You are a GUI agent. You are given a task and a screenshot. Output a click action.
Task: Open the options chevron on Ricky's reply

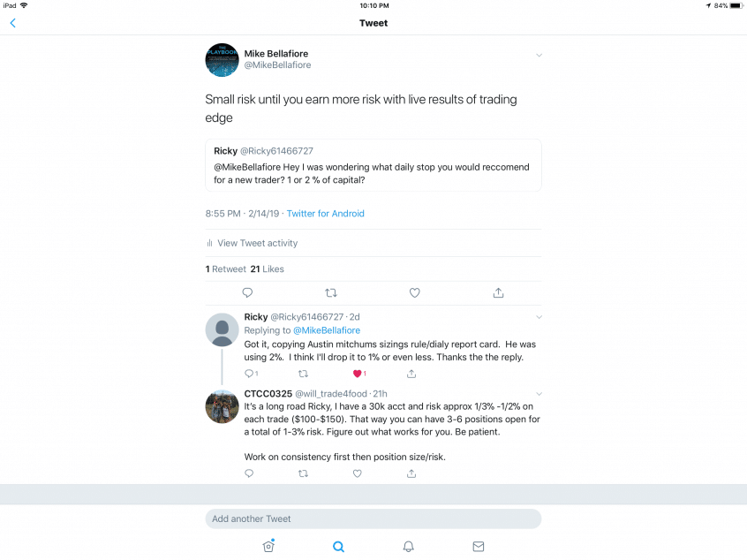[539, 317]
